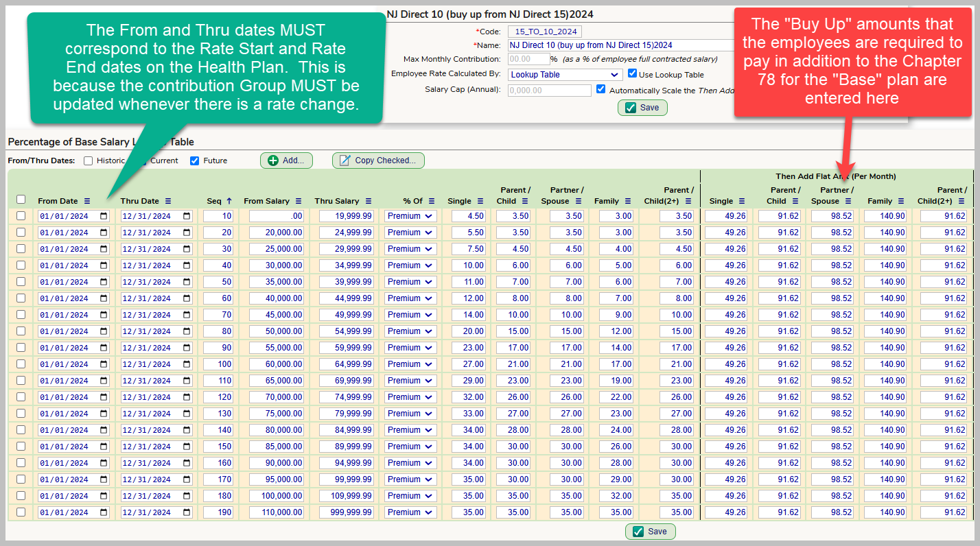Click Thru Date field for Seq 140
Image resolution: width=980 pixels, height=546 pixels.
point(156,430)
